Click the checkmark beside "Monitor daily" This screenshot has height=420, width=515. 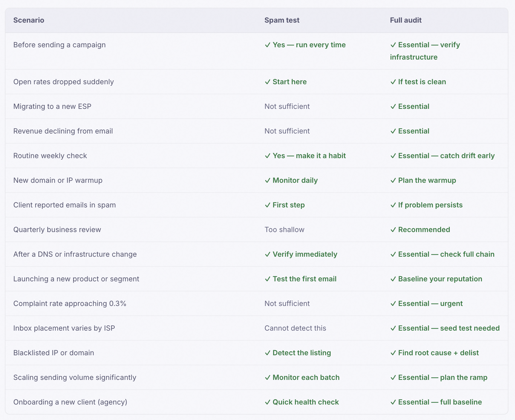click(267, 180)
